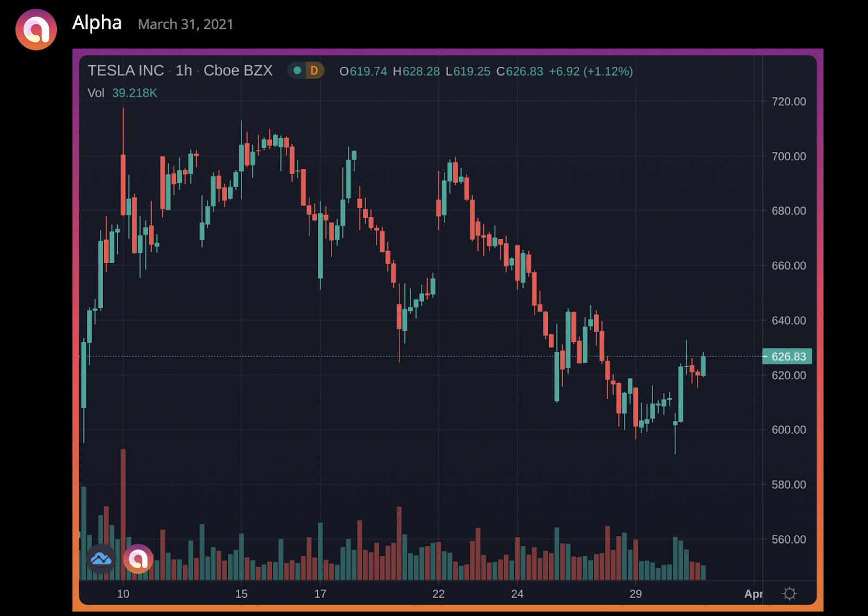Click the Vol indicator label
The image size is (868, 616).
96,93
